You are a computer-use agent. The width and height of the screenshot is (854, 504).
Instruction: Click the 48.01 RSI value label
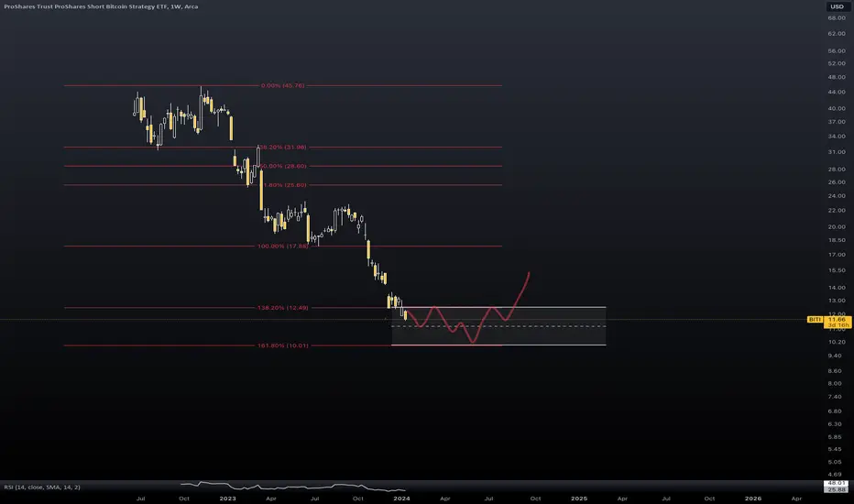[836, 483]
